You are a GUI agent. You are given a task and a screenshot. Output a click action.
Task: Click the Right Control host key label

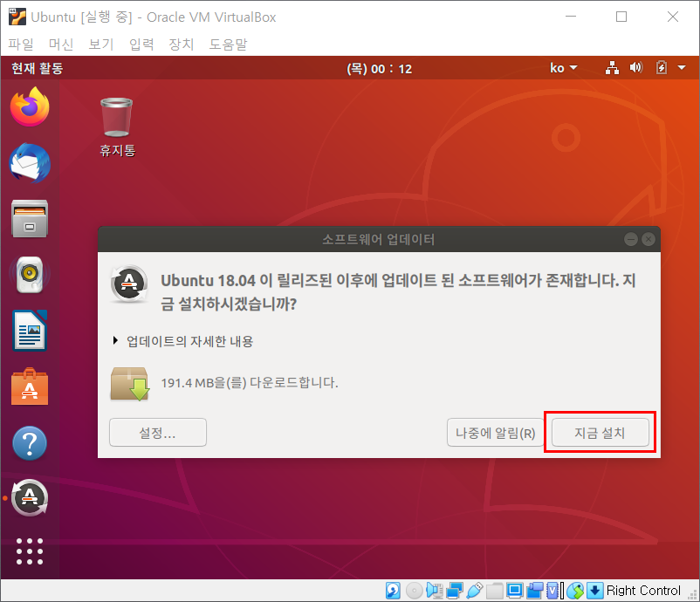pyautogui.click(x=643, y=591)
